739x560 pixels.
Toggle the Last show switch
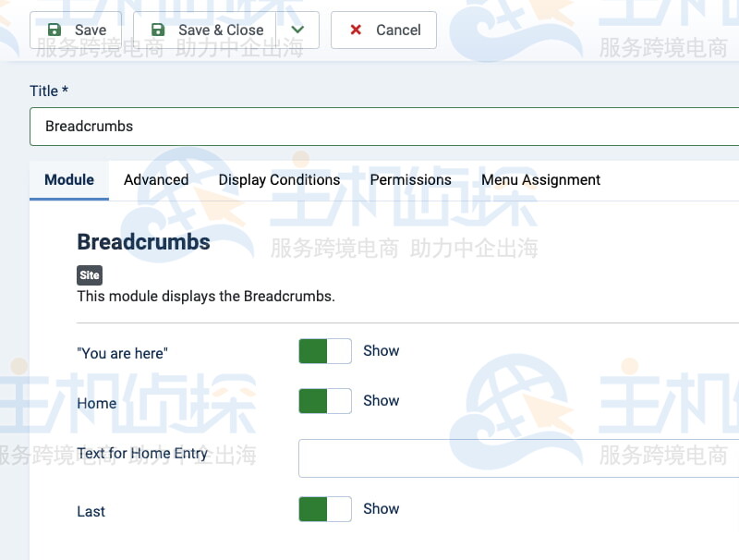325,509
